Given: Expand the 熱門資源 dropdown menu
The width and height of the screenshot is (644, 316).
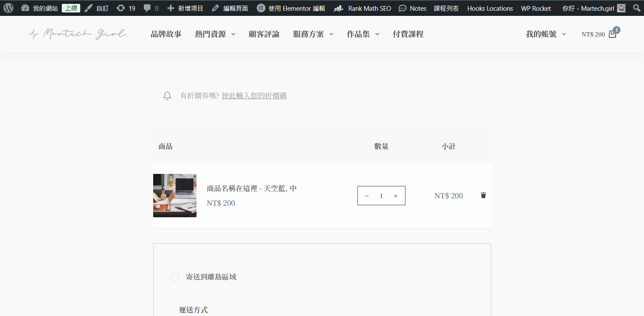Looking at the screenshot, I should (215, 34).
